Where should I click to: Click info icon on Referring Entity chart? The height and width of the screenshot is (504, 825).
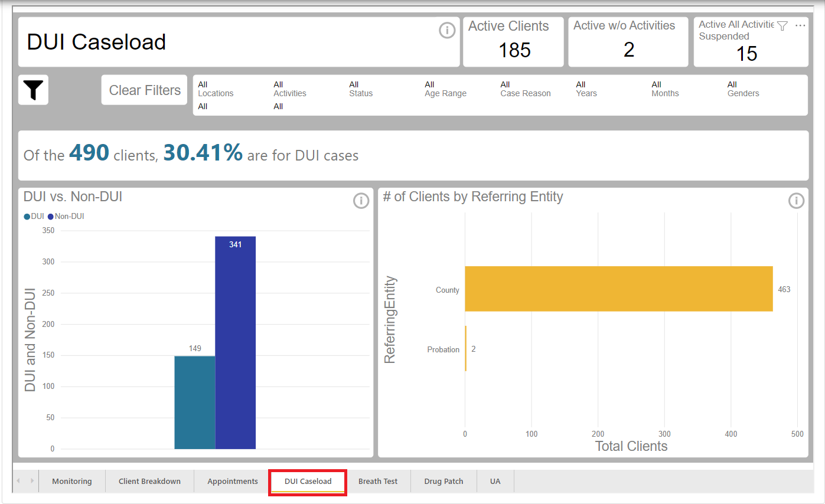pyautogui.click(x=796, y=201)
